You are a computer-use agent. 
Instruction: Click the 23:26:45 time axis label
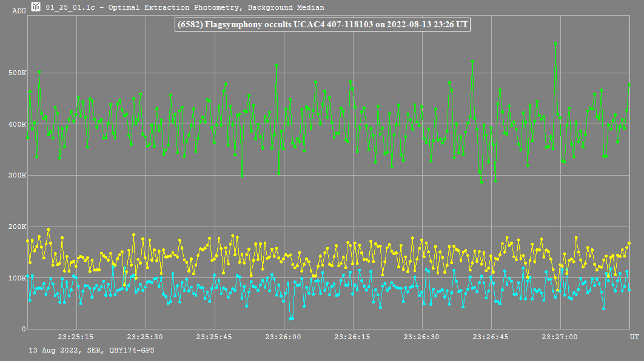491,336
